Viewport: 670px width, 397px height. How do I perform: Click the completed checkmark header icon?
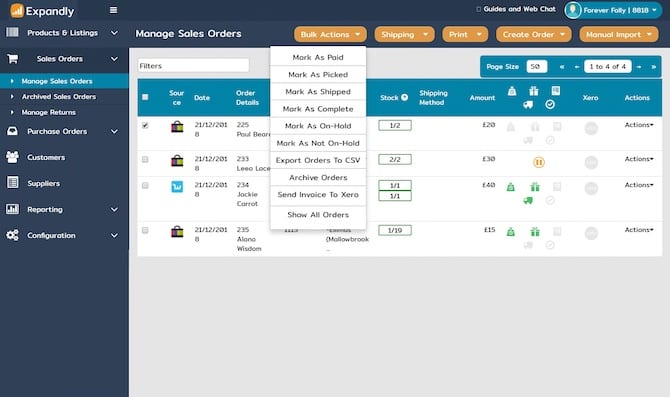tap(550, 104)
